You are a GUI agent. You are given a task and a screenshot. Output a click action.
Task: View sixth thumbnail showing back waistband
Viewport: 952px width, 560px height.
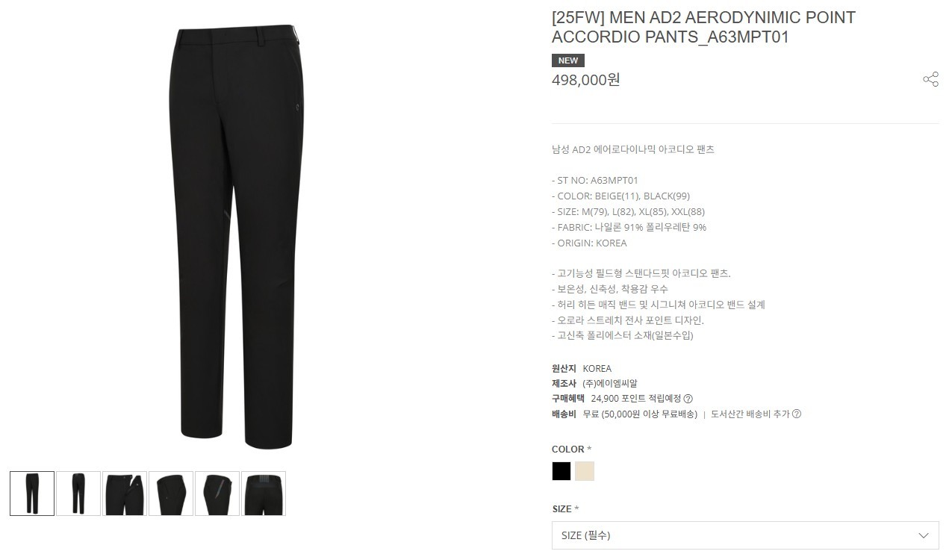coord(264,494)
